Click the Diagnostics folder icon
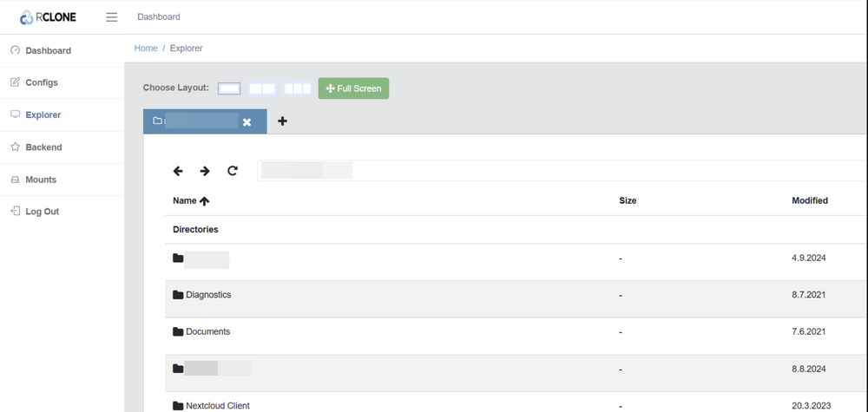 pyautogui.click(x=178, y=295)
